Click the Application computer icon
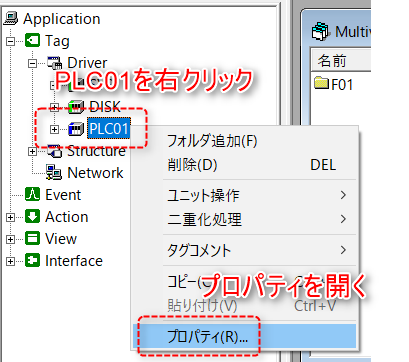409x362 pixels. (x=10, y=18)
